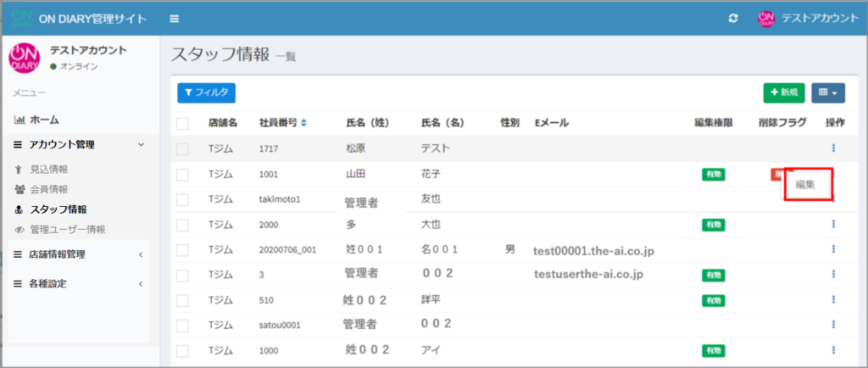
Task: Click the sort arrows beside 社員番号
Action: click(x=303, y=124)
